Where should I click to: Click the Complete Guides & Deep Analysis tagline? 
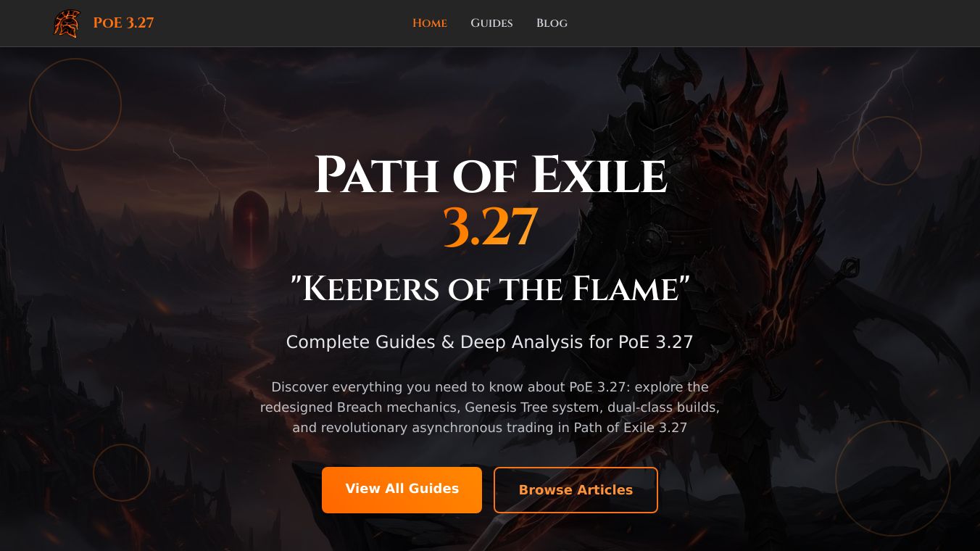click(x=490, y=342)
